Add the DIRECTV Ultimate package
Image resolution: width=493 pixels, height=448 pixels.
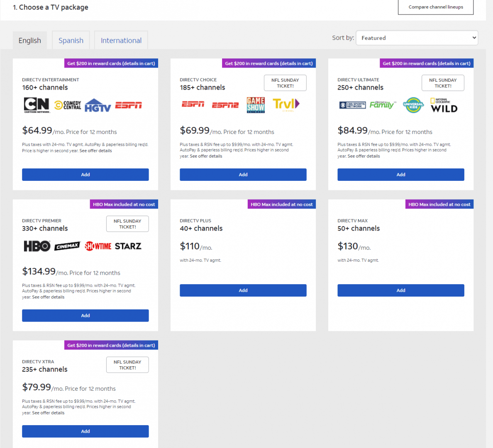401,175
